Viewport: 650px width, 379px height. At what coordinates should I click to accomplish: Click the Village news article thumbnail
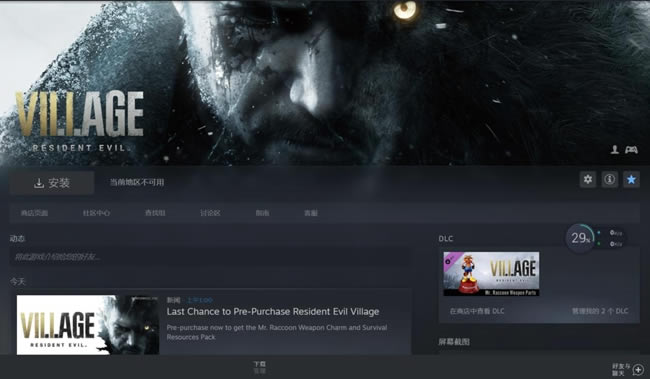(88, 325)
